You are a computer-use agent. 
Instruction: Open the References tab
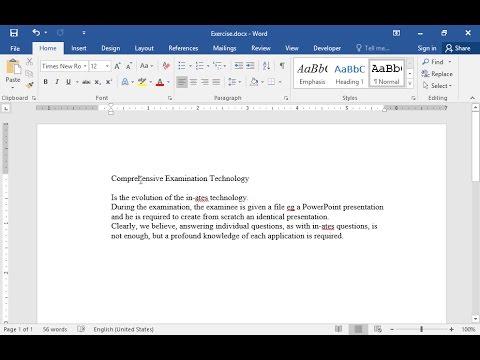click(x=183, y=48)
